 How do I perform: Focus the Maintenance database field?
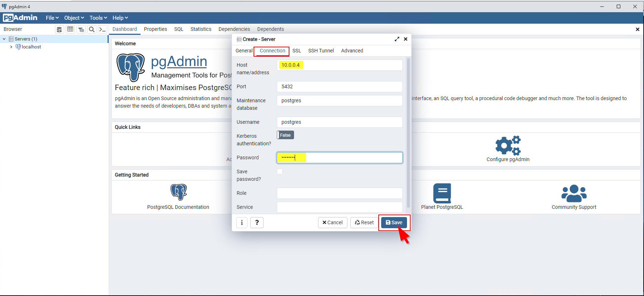340,100
